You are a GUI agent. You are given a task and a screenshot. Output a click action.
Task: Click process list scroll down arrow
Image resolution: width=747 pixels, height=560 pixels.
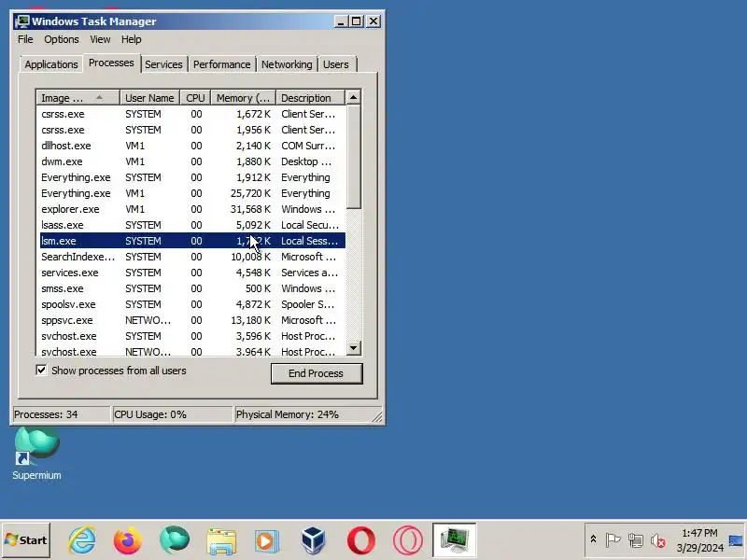(353, 347)
